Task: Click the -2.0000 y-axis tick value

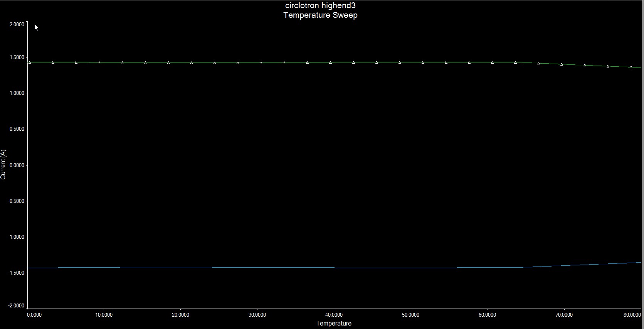Action: click(16, 305)
